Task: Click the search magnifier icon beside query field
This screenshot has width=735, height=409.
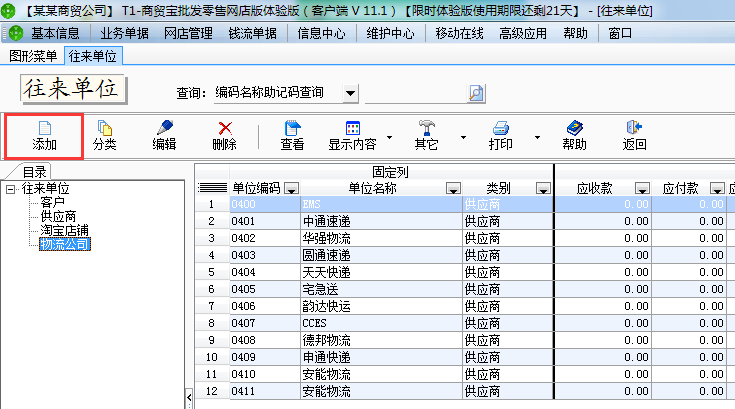Action: pyautogui.click(x=476, y=93)
